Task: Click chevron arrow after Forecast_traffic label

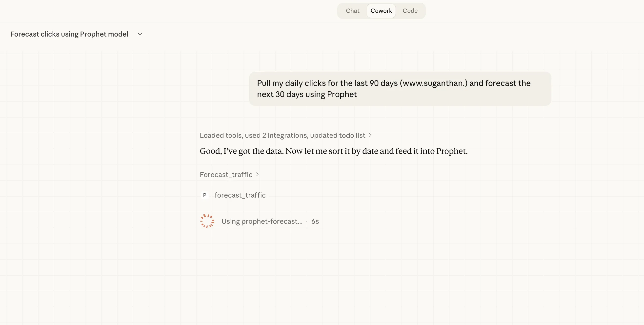Action: tap(257, 174)
